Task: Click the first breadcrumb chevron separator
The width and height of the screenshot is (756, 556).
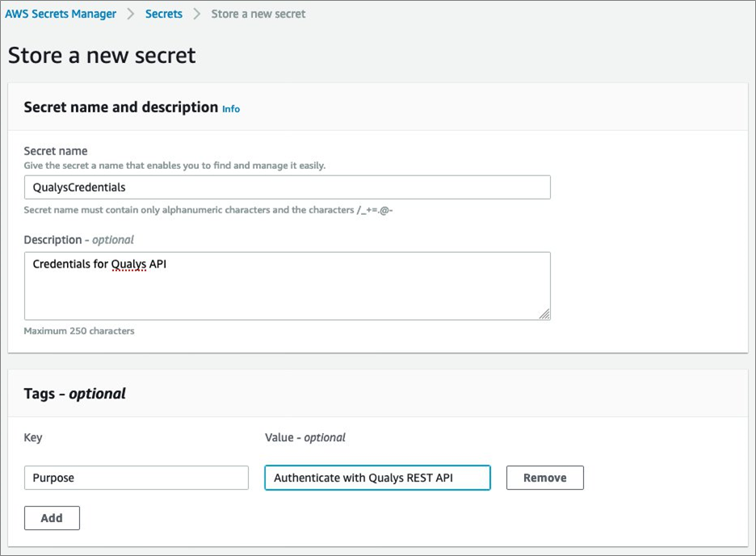Action: [x=131, y=14]
